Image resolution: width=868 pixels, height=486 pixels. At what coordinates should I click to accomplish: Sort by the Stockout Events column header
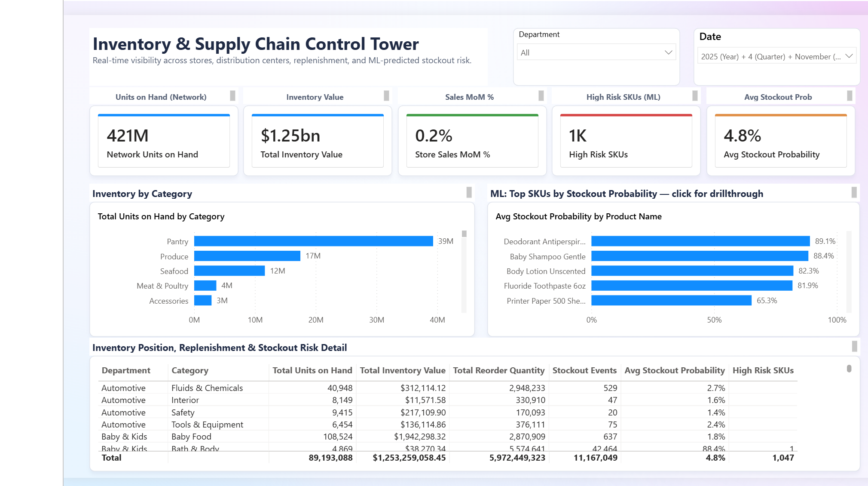click(584, 370)
